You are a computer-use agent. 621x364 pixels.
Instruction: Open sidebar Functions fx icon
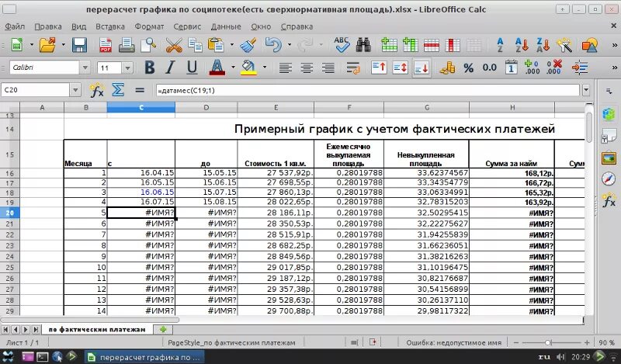point(609,200)
